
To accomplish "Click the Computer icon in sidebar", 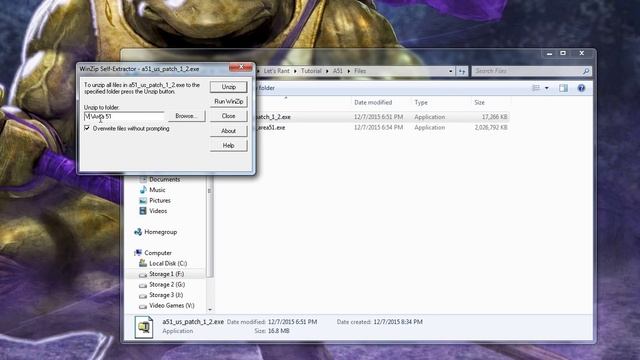I will [138, 253].
